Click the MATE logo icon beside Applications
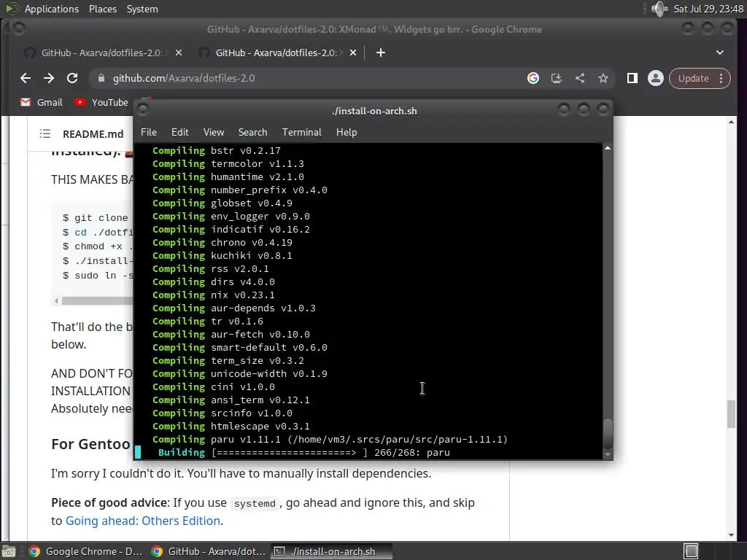 coord(12,9)
